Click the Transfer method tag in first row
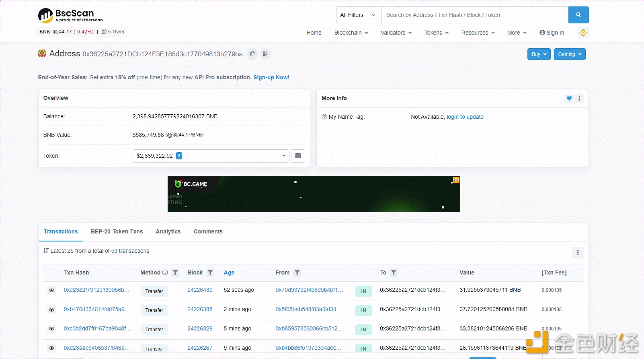 tap(154, 291)
